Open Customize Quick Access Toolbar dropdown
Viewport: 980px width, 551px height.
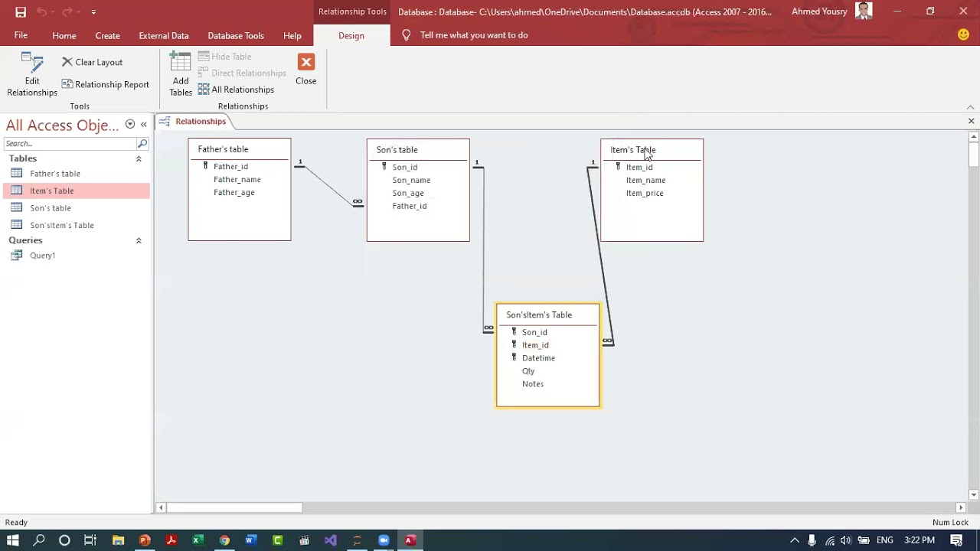(93, 12)
